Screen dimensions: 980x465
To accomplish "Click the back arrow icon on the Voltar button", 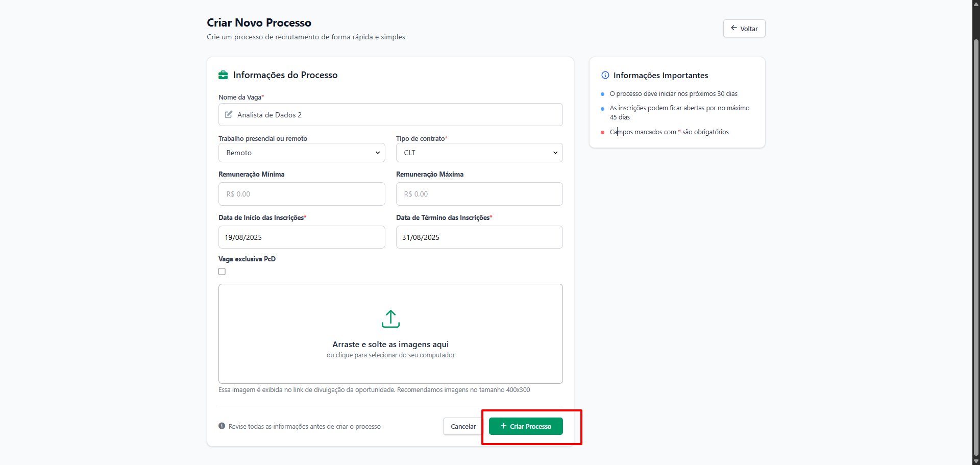I will tap(734, 28).
